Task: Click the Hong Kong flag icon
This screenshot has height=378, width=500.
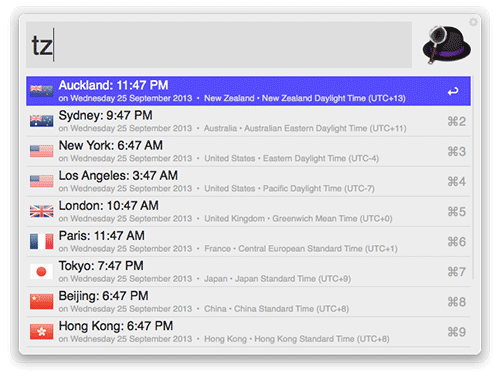Action: pyautogui.click(x=41, y=332)
